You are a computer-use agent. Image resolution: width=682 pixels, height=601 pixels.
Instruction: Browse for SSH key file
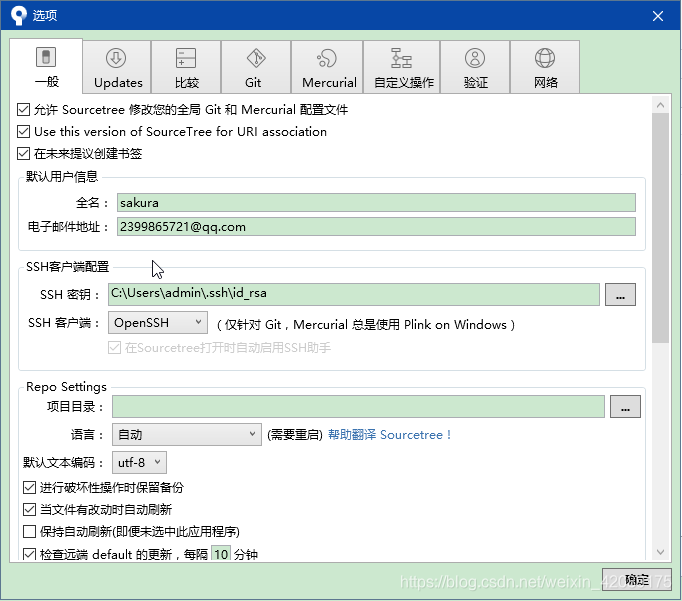click(620, 294)
